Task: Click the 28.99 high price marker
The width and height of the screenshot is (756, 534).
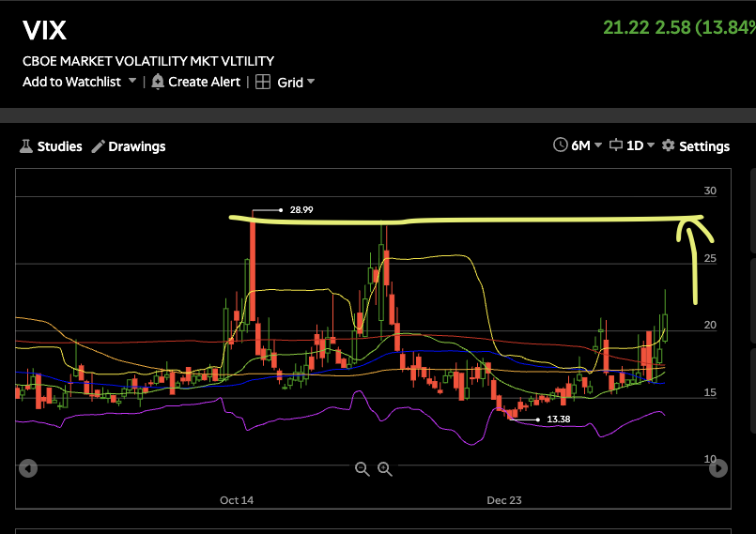Action: 301,209
